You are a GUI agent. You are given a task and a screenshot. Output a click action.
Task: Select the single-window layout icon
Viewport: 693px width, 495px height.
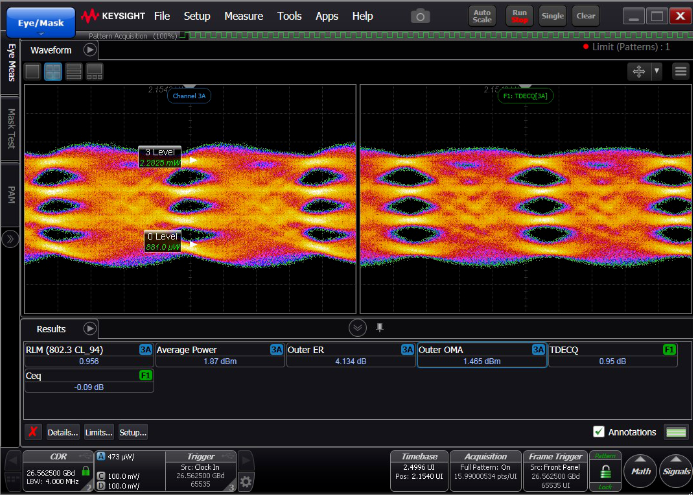33,72
